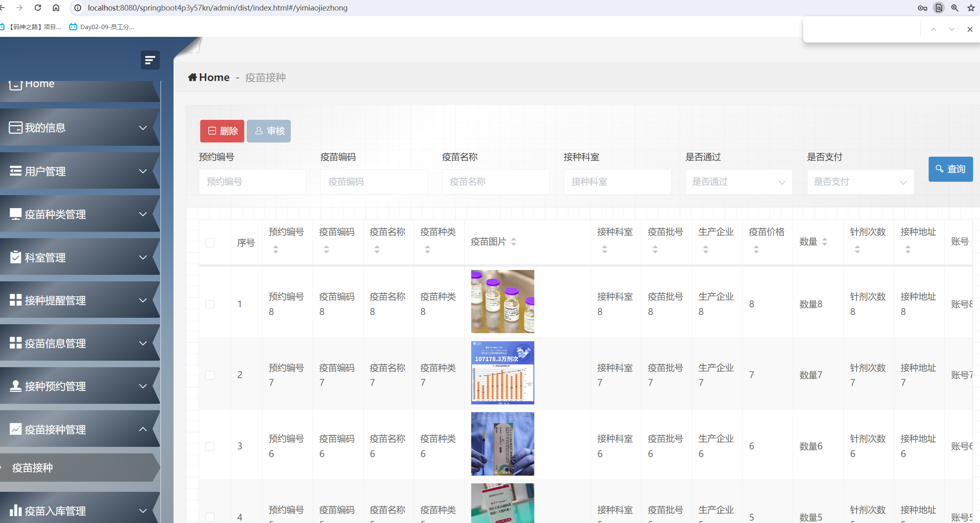
Task: Check the row 4 checkbox
Action: tap(210, 517)
